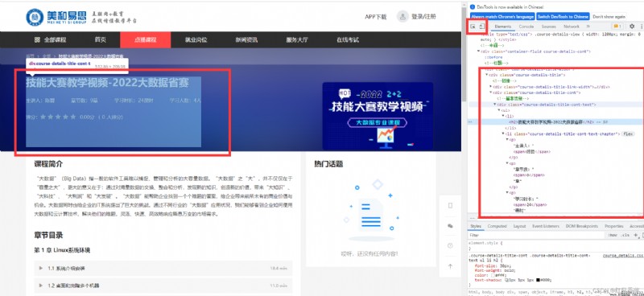Viewport: 644px width, 296px height.
Task: Open 就业岗位 in navigation bar
Action: [196, 40]
